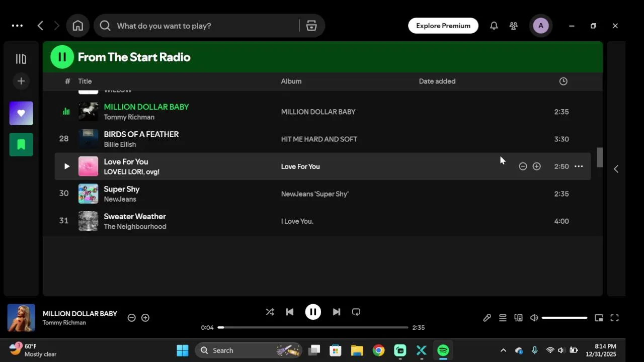
Task: Click Super Shy album thumbnail
Action: pos(88,194)
